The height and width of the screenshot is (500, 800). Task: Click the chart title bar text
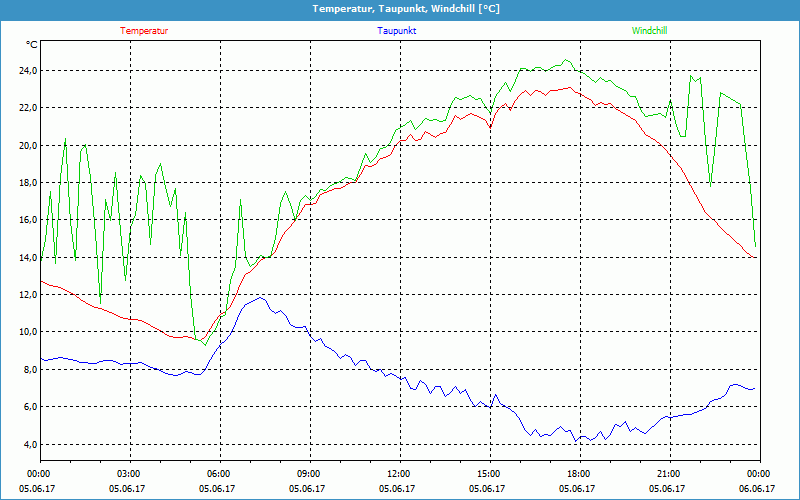(399, 9)
